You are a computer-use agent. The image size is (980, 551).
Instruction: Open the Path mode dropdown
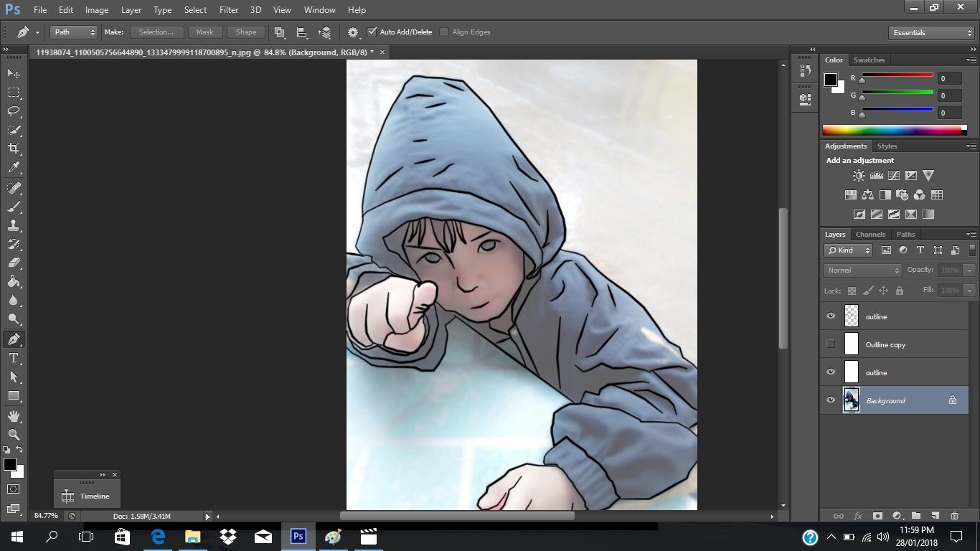[73, 32]
